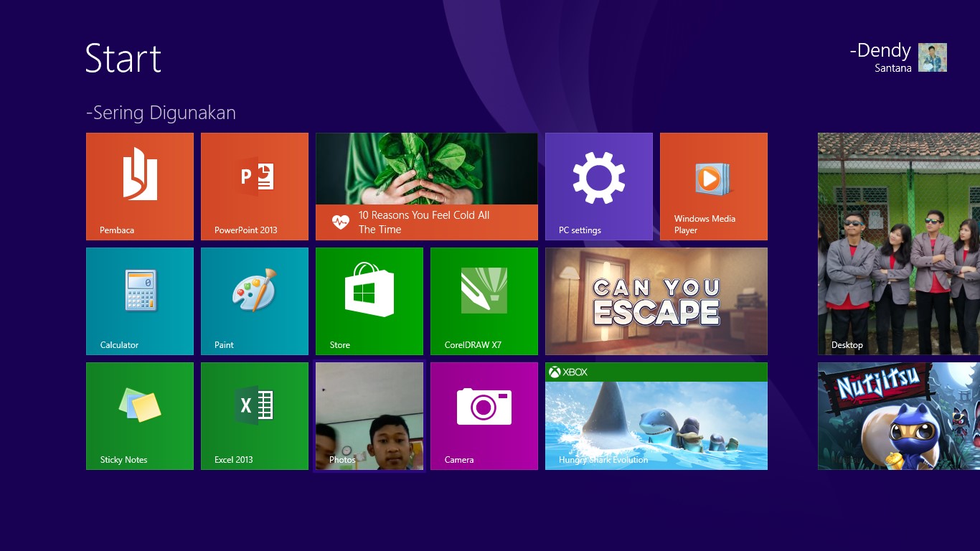Launch Paint
This screenshot has height=551, width=980.
point(254,301)
